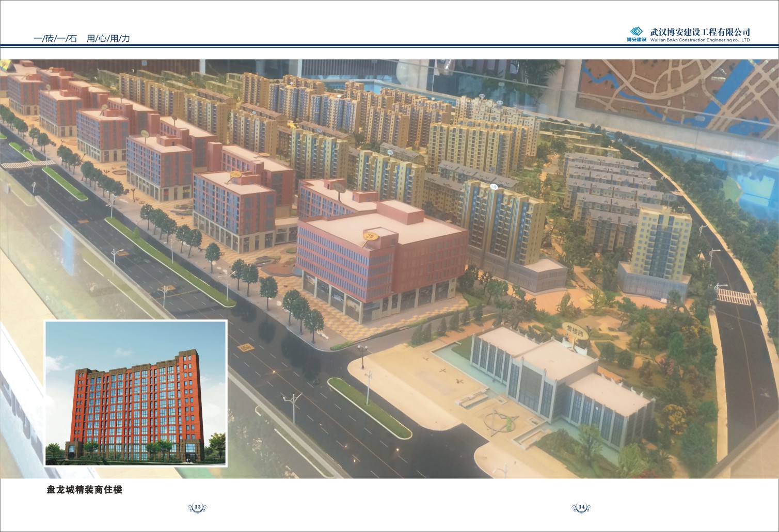Click the yellow road marking near the intersection
The height and width of the screenshot is (532, 779).
pos(246,347)
